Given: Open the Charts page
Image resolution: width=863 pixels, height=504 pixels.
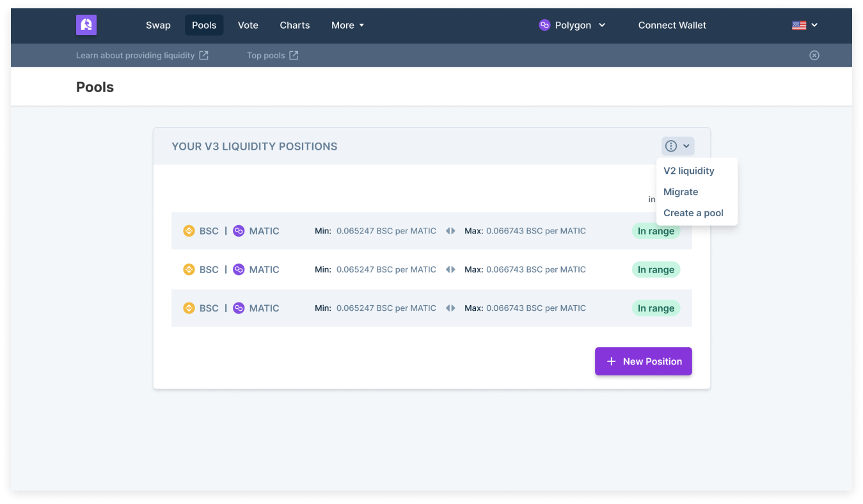Looking at the screenshot, I should 295,25.
